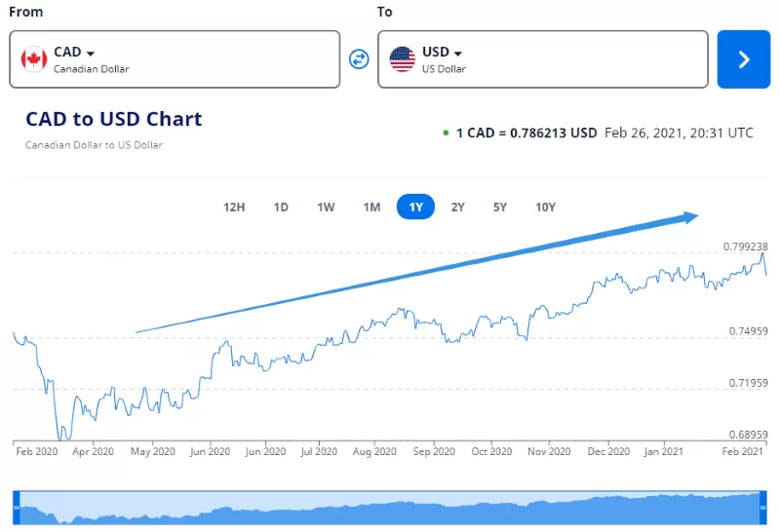Screen dimensions: 780x532
Task: Click the To currency selector box
Action: pyautogui.click(x=543, y=59)
